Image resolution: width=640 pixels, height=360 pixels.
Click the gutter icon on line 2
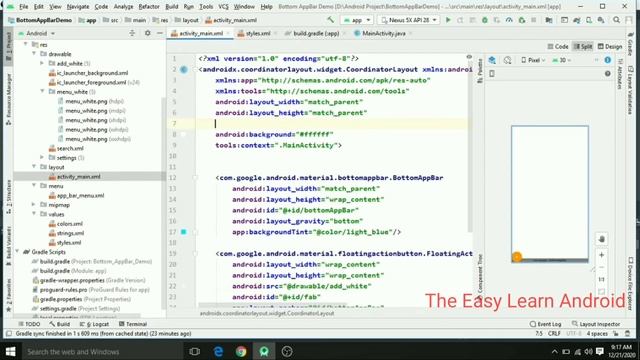tap(184, 69)
